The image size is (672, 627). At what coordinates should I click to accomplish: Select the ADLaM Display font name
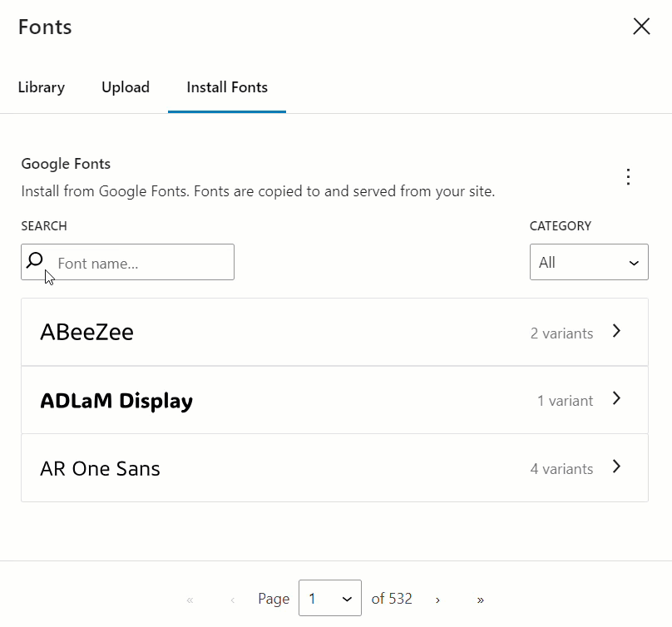[116, 401]
